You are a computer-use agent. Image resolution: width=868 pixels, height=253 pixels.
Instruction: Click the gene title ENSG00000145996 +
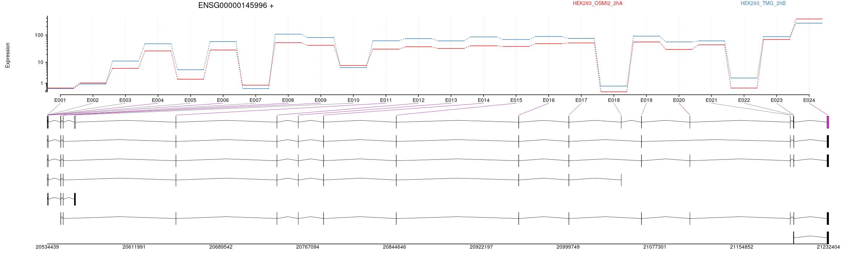pyautogui.click(x=236, y=5)
